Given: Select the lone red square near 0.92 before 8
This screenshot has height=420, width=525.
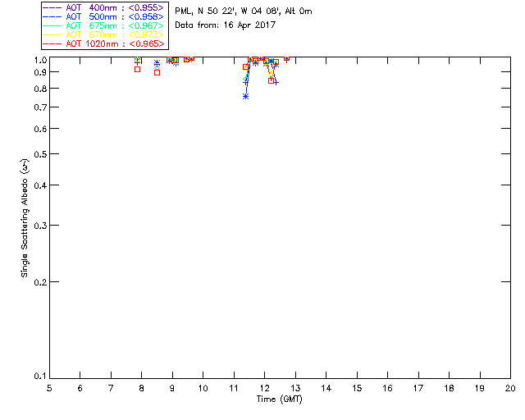Looking at the screenshot, I should pos(137,70).
